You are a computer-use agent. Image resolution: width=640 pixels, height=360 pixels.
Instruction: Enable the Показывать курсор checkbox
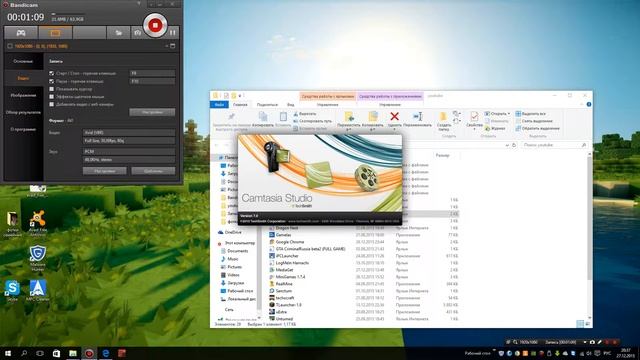point(51,89)
